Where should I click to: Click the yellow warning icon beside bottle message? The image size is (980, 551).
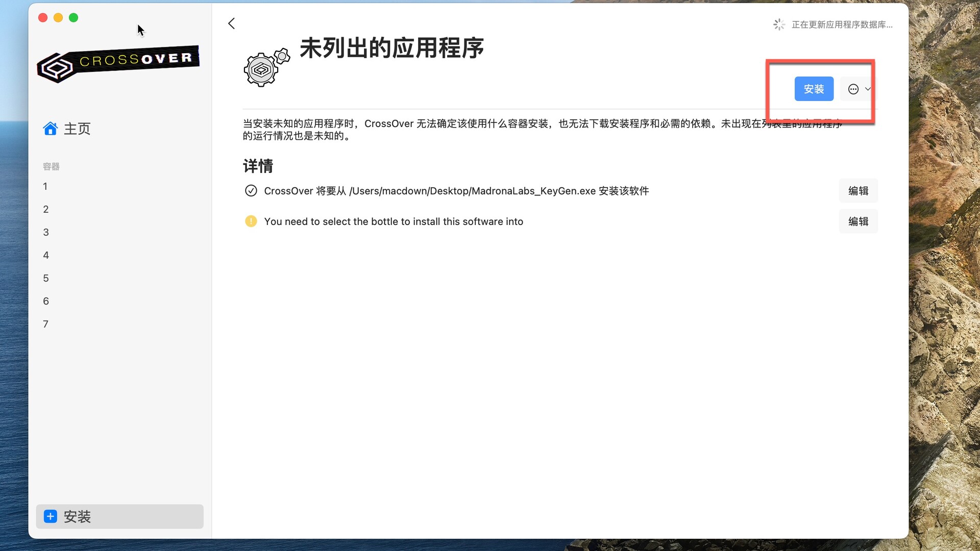(x=251, y=221)
